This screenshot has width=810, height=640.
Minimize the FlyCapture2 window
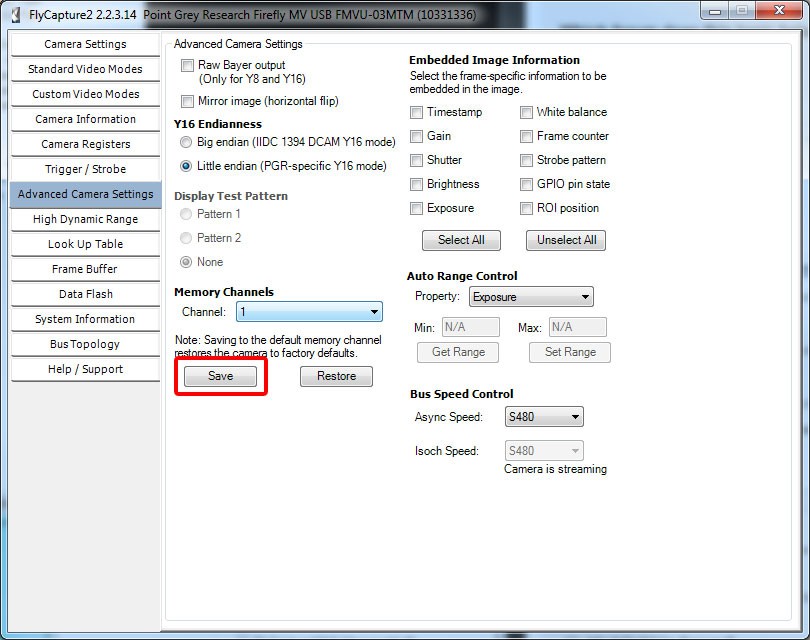[715, 11]
